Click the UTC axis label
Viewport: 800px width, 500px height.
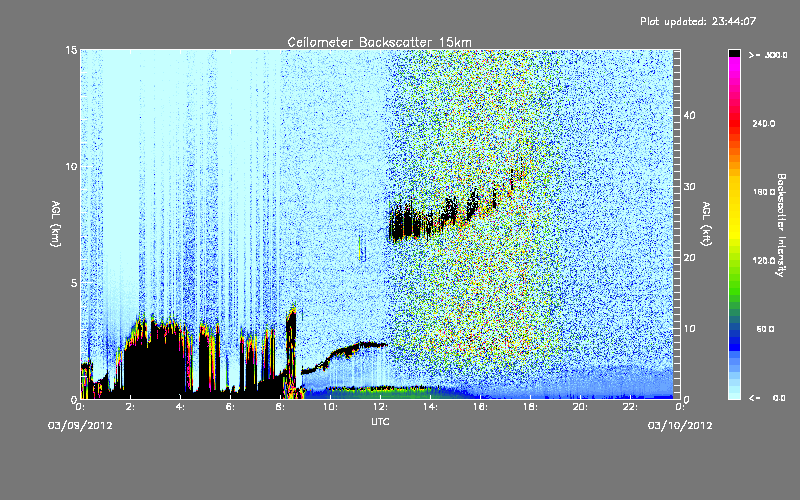click(x=380, y=421)
